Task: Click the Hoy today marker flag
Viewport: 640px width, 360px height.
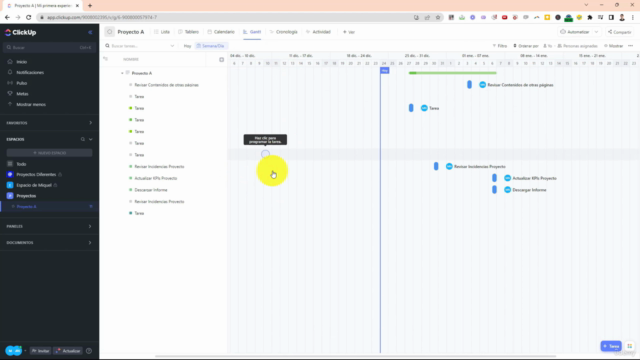Action: (384, 71)
